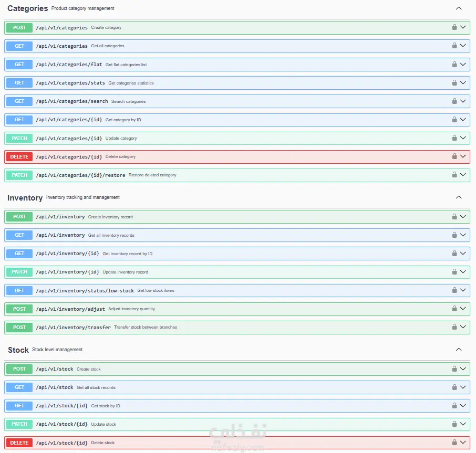Click 'Get all inventory records' text
This screenshot has height=453, width=476.
coord(111,235)
